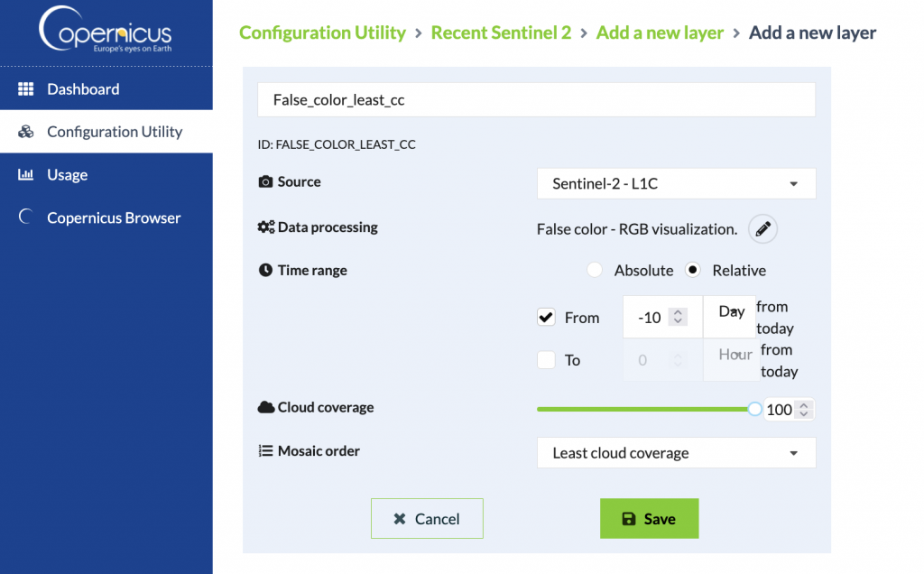Click the camera icon beside Source
The width and height of the screenshot is (924, 574).
point(266,182)
